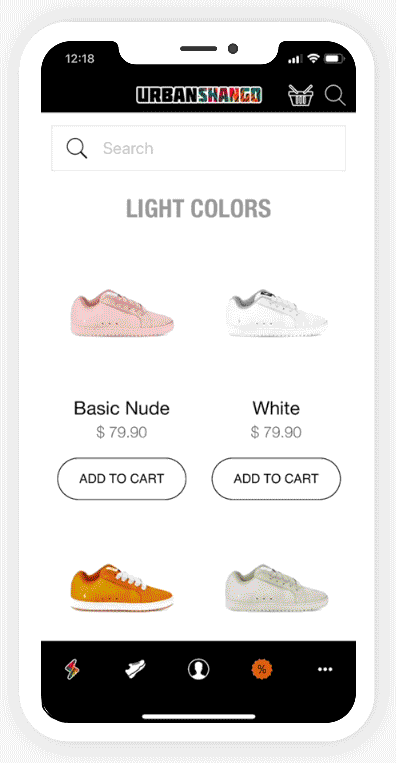Open the lightning bolt tab in bottom bar

click(x=72, y=669)
